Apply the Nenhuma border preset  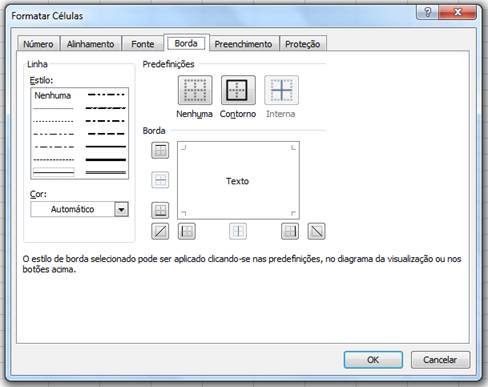195,90
